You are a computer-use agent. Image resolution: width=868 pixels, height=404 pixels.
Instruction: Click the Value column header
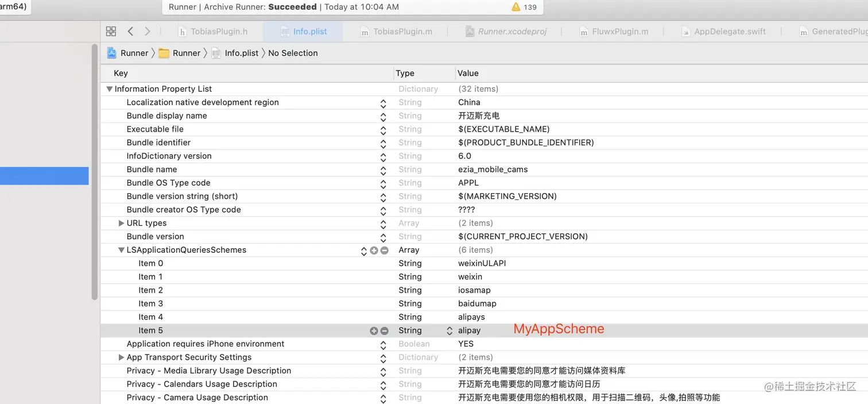click(x=468, y=73)
